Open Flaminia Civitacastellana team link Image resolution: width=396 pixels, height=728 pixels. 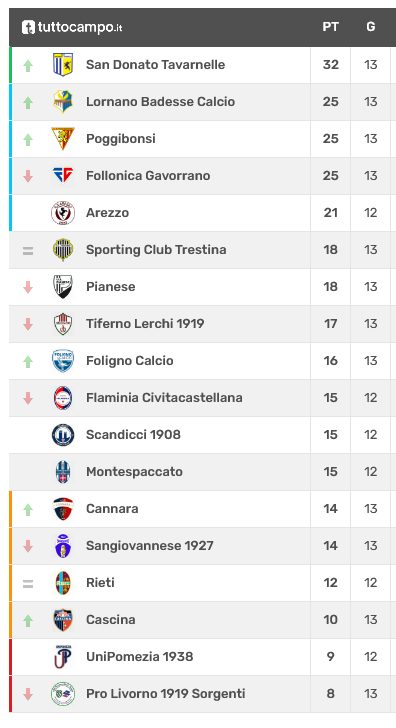tap(164, 398)
